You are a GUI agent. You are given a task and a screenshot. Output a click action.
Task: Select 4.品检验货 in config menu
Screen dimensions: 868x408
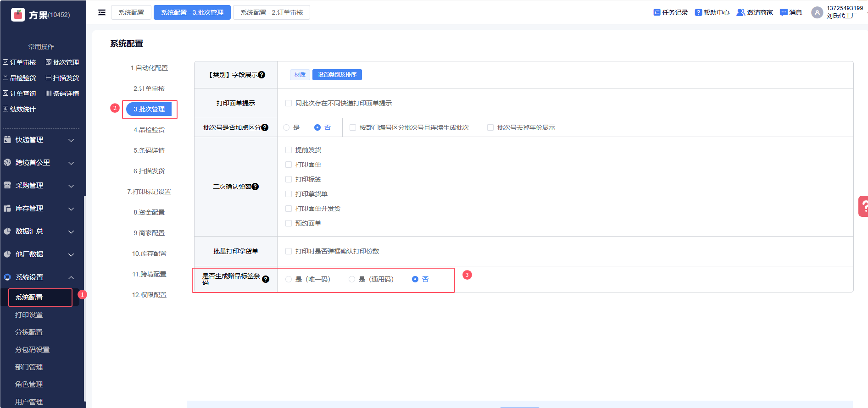(149, 130)
